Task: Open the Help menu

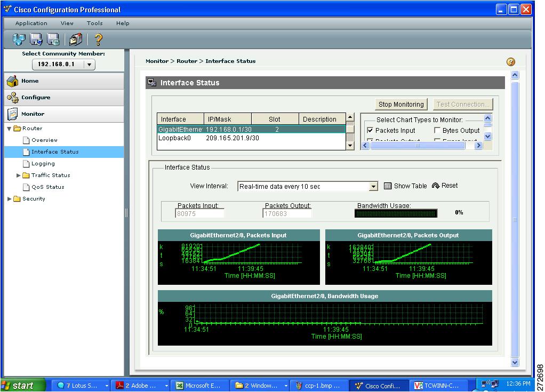Action: tap(123, 23)
